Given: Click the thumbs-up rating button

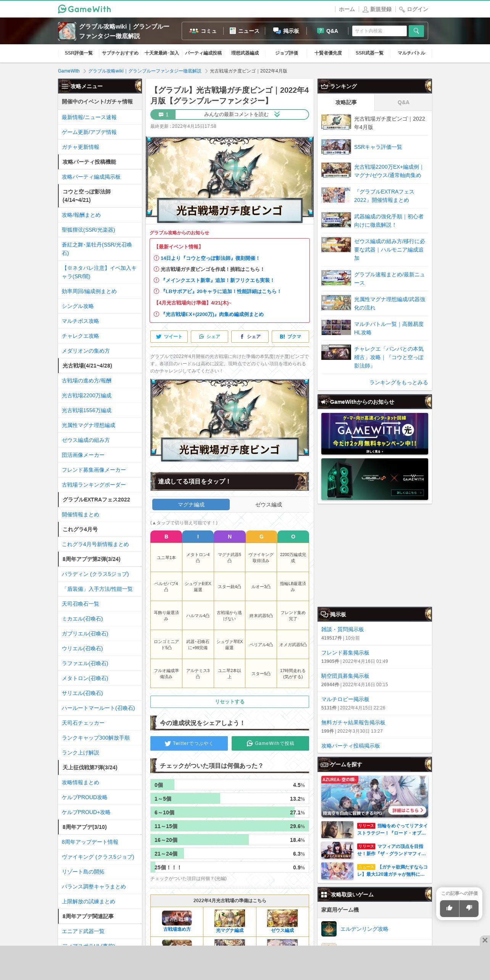Looking at the screenshot, I should (450, 908).
